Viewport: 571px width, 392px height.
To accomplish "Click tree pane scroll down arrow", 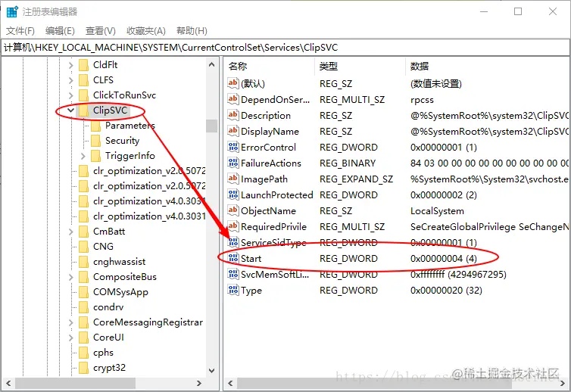I will (x=211, y=371).
